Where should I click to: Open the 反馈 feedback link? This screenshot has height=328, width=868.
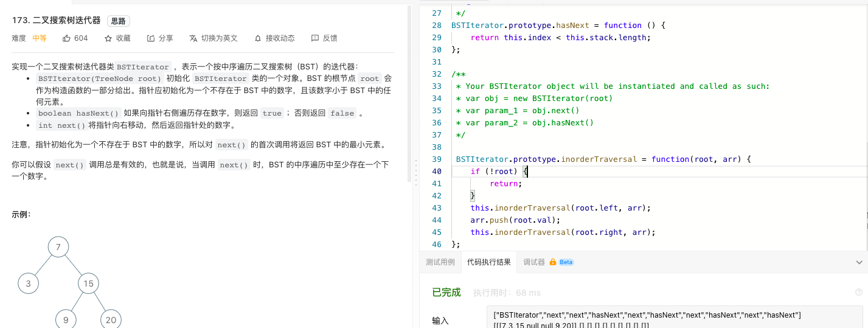(330, 38)
